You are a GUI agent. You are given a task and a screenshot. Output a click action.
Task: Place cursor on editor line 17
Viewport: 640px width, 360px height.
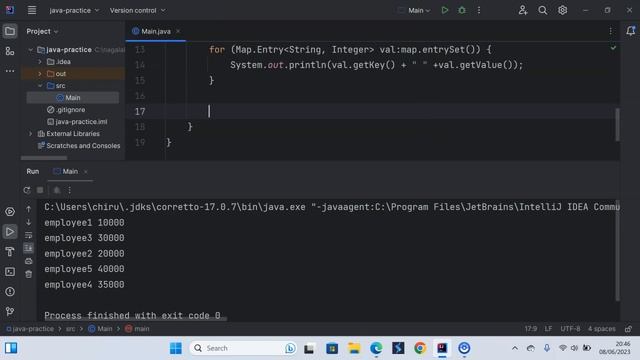point(372,111)
